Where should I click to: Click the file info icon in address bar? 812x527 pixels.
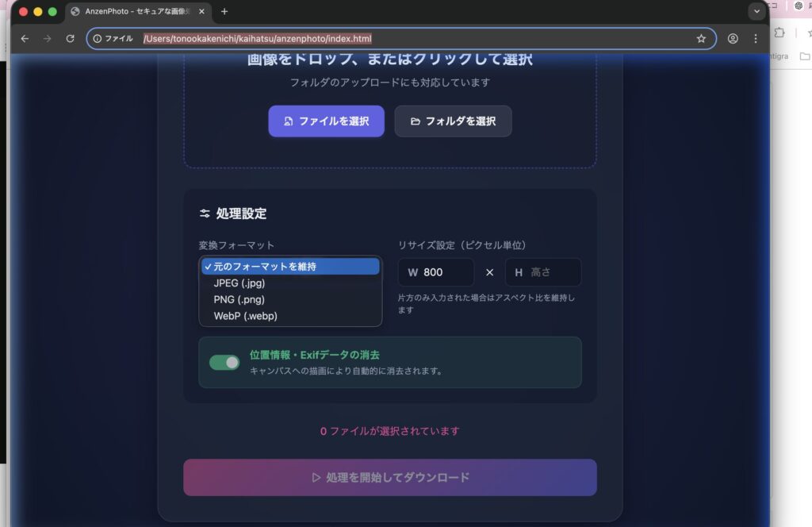(98, 38)
